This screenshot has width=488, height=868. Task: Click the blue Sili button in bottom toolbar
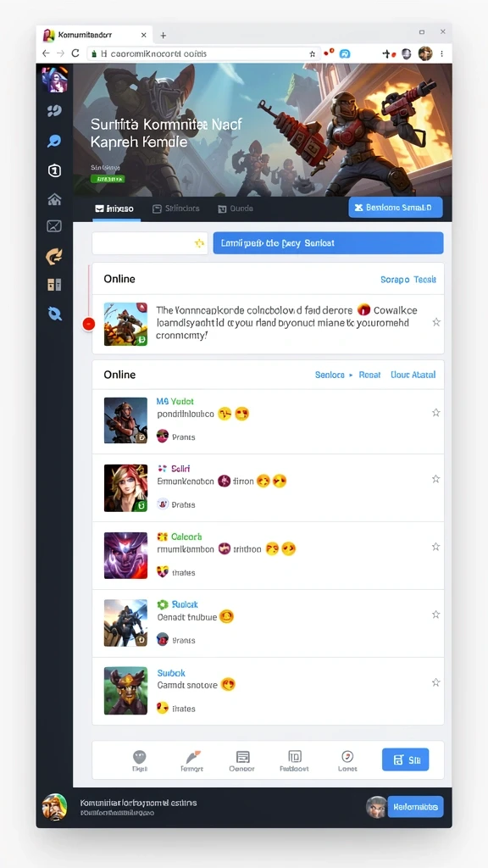point(406,760)
